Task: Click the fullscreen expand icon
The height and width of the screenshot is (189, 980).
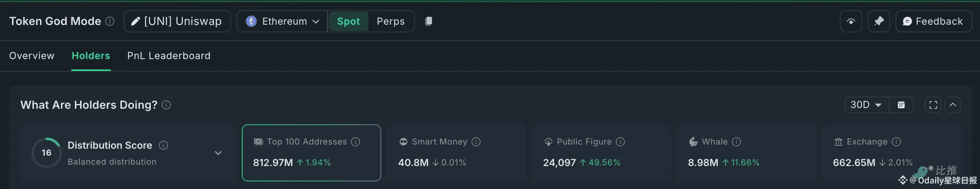Action: coord(933,105)
